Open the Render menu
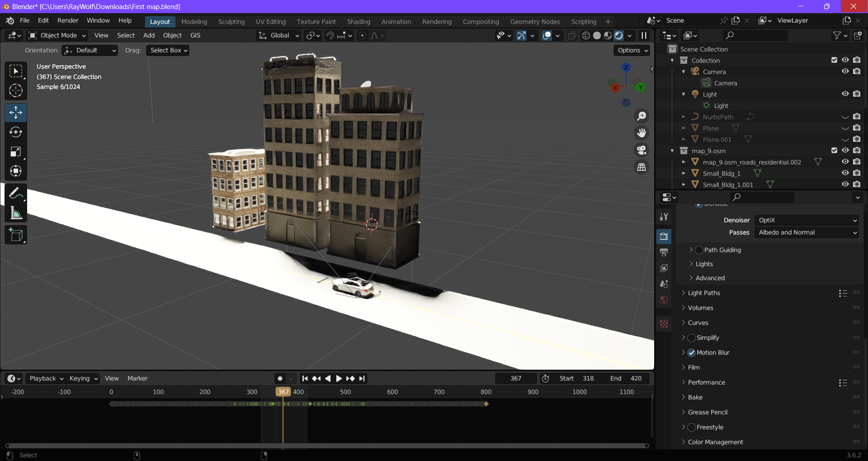 click(68, 20)
